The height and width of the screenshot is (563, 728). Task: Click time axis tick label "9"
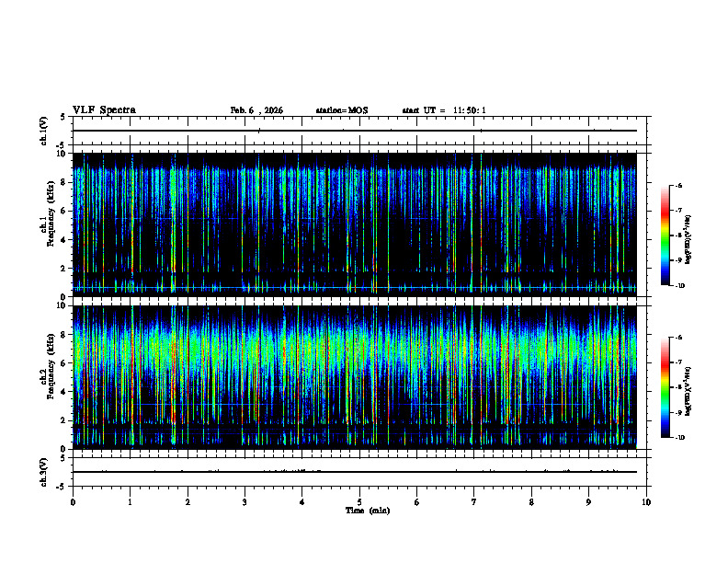(588, 502)
